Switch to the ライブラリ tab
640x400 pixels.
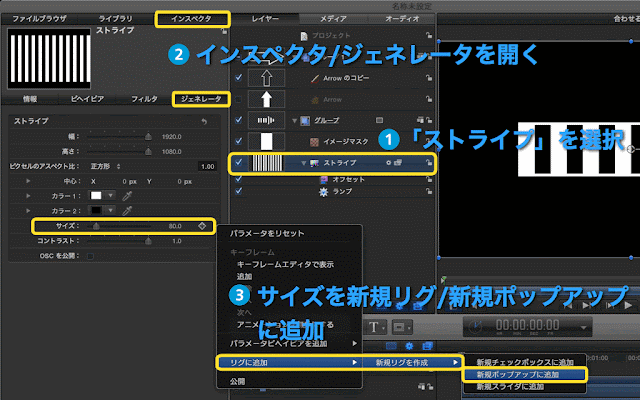pos(116,19)
